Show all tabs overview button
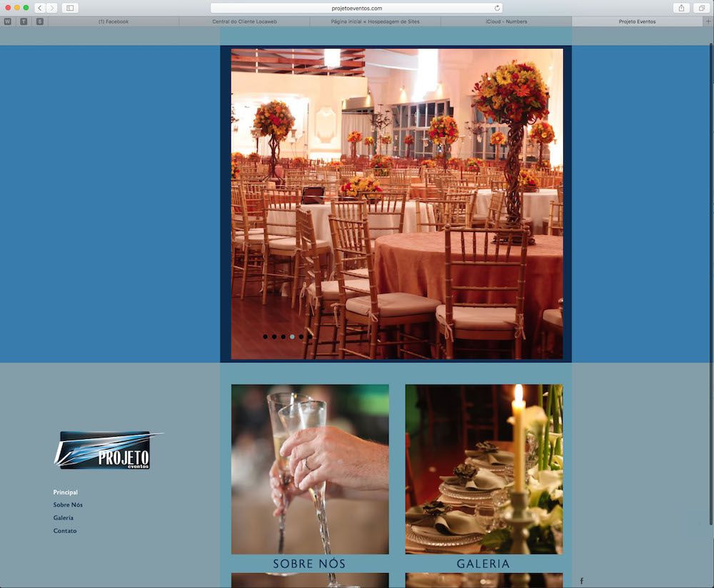The image size is (714, 588). pyautogui.click(x=701, y=8)
